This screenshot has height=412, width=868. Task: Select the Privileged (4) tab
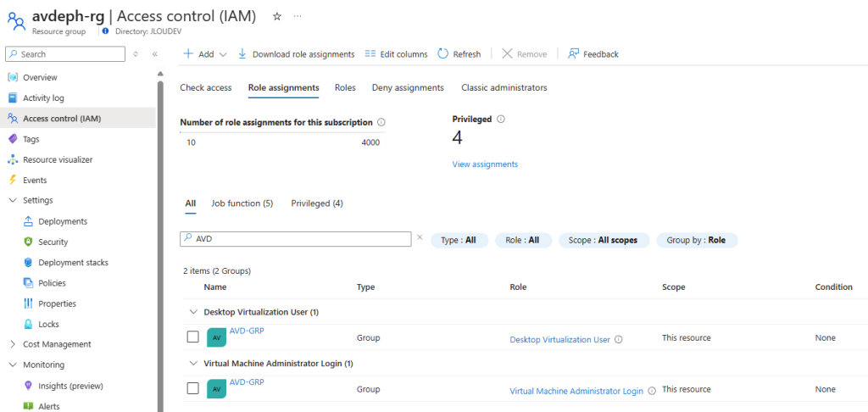tap(317, 203)
